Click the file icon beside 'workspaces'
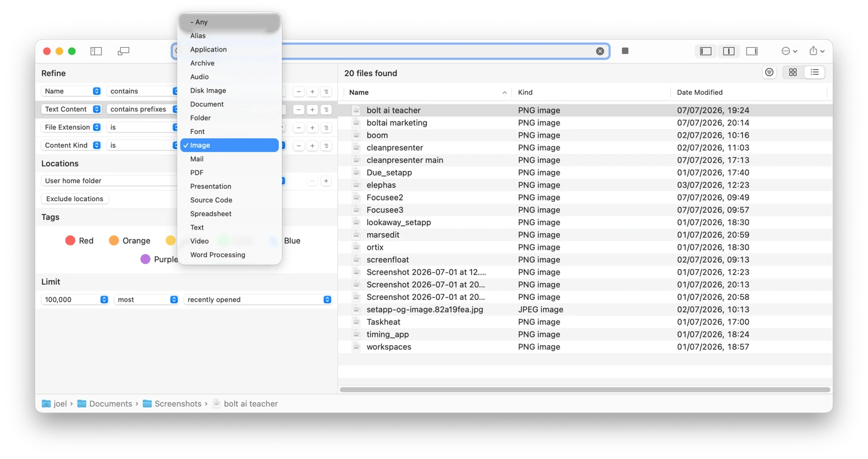 pyautogui.click(x=356, y=346)
